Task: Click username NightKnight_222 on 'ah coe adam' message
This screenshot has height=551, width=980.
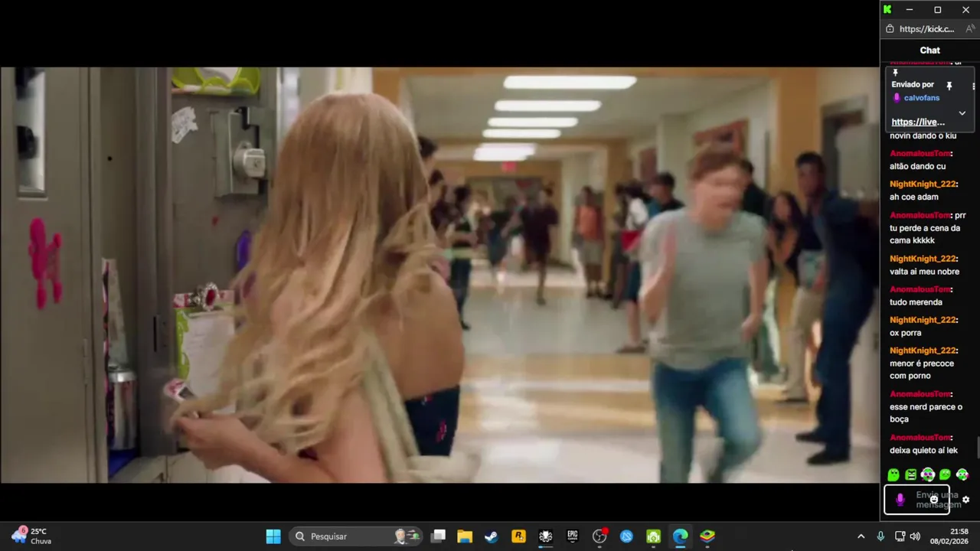Action: [923, 184]
